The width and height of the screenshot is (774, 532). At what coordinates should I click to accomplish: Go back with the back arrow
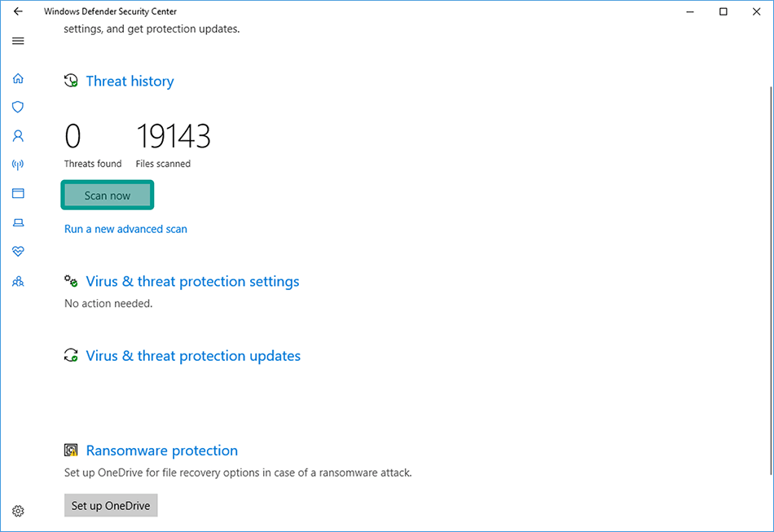(18, 11)
